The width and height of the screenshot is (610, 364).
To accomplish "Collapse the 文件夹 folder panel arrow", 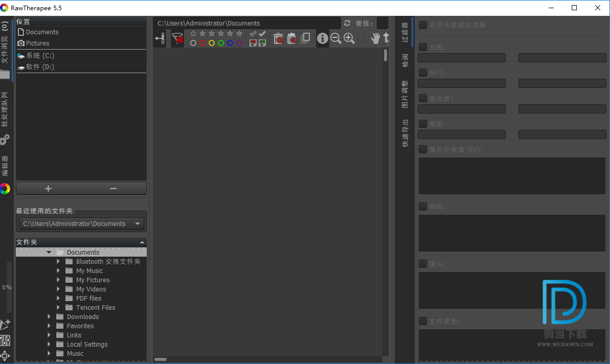I will 142,242.
